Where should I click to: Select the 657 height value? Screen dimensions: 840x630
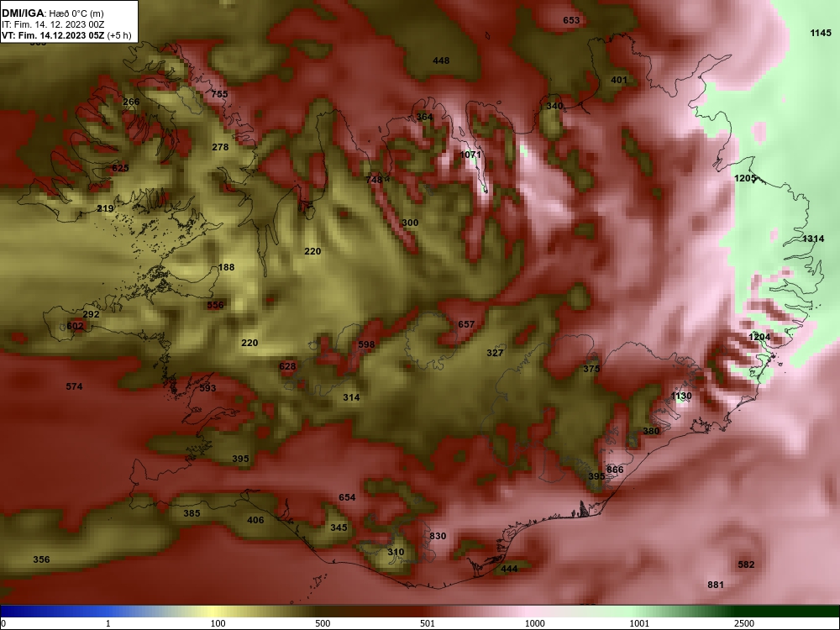click(x=466, y=324)
